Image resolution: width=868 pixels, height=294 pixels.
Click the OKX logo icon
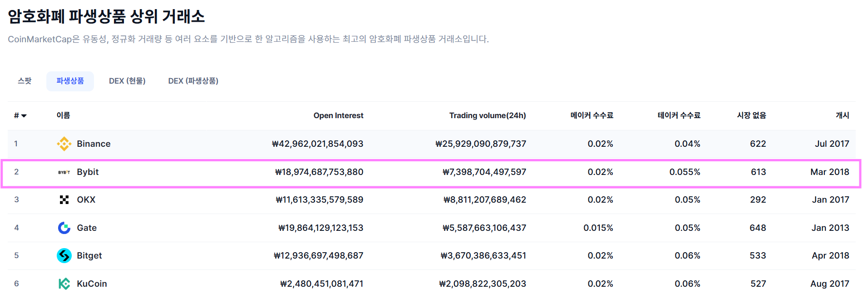[64, 200]
